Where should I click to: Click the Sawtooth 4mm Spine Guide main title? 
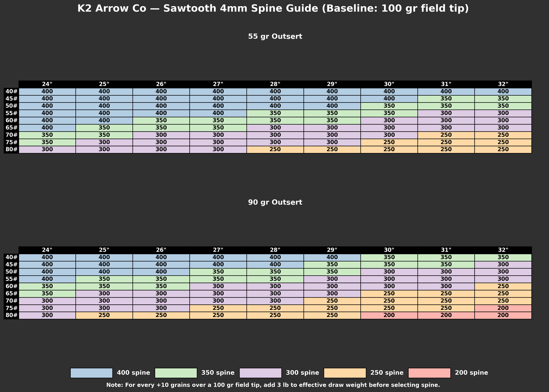(x=273, y=8)
